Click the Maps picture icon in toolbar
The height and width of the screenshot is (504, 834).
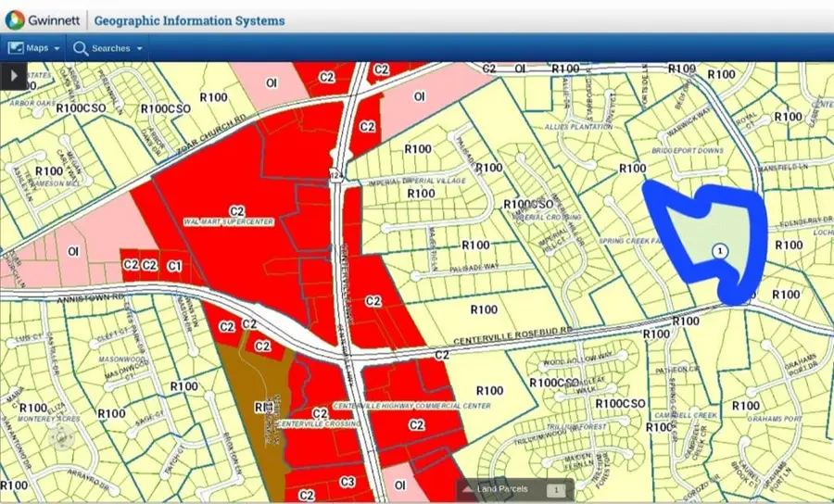(x=16, y=48)
